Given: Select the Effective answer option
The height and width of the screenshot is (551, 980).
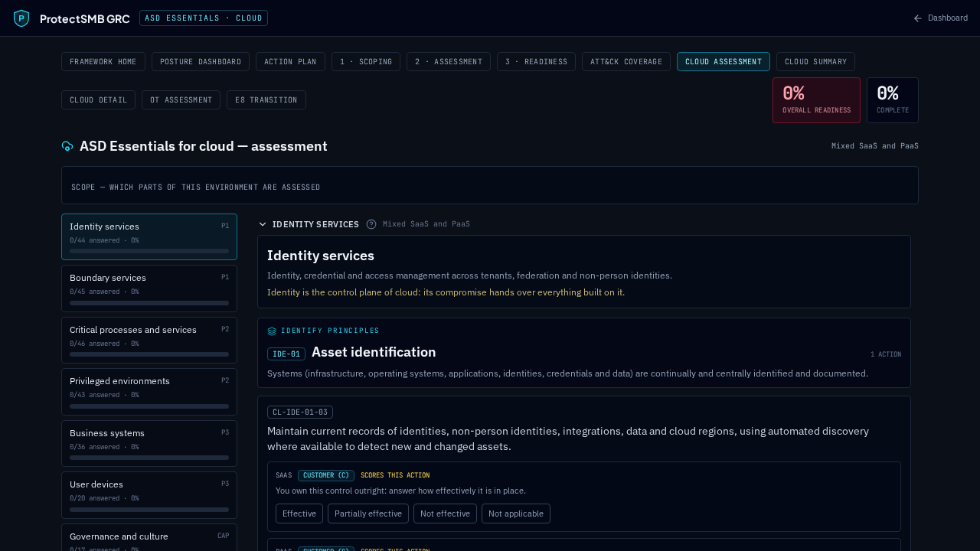Looking at the screenshot, I should coord(299,514).
